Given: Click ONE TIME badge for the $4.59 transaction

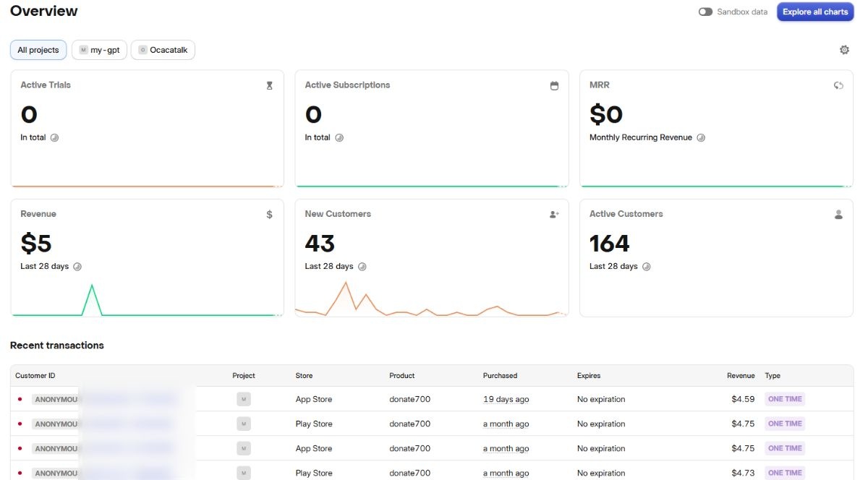Looking at the screenshot, I should [x=784, y=399].
